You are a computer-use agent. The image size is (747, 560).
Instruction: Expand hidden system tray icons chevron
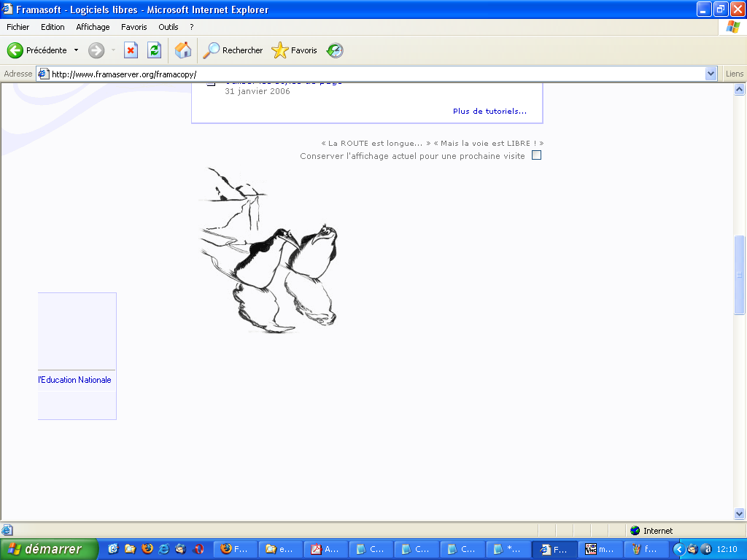pyautogui.click(x=679, y=549)
